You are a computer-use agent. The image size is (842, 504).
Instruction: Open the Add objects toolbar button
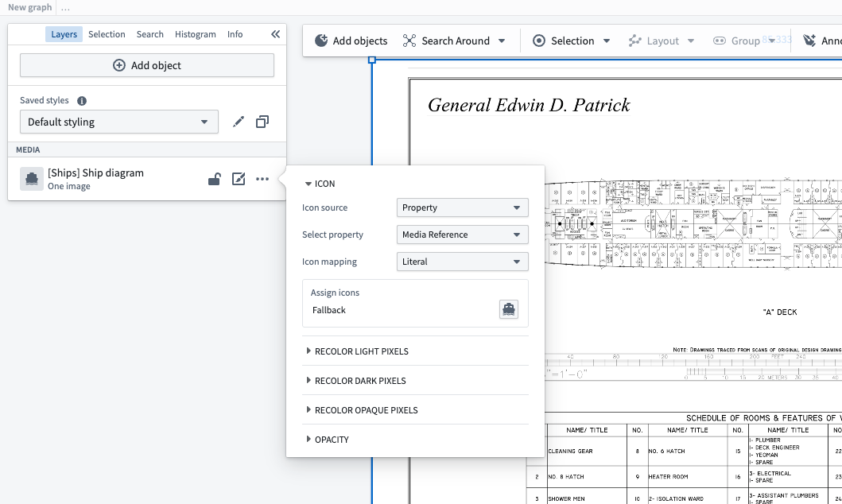pos(351,41)
